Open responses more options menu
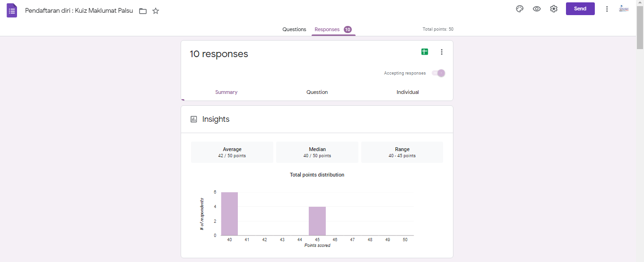 [442, 52]
